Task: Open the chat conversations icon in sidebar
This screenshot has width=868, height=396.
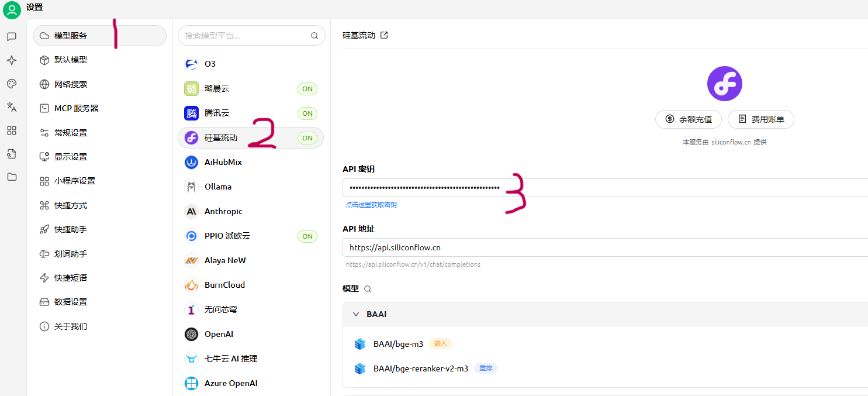Action: point(12,36)
